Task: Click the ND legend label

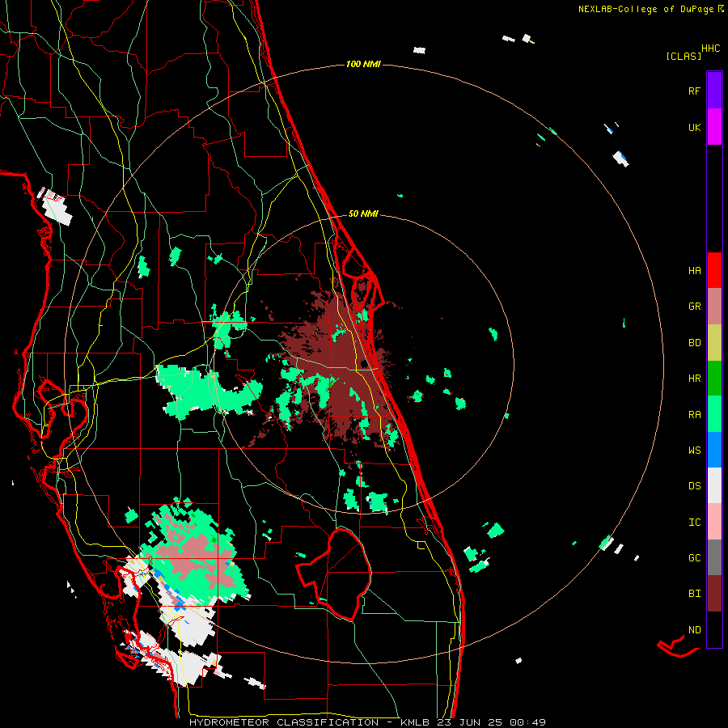Action: 694,629
